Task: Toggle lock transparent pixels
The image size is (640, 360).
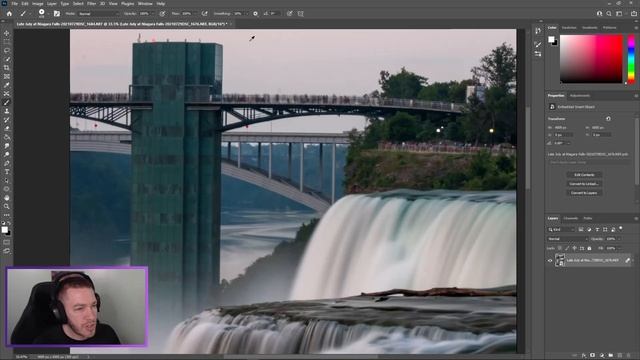Action: 560,248
